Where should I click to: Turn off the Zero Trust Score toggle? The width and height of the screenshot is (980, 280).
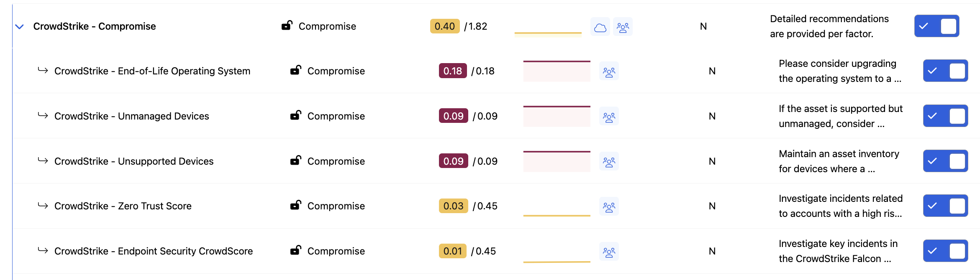945,206
